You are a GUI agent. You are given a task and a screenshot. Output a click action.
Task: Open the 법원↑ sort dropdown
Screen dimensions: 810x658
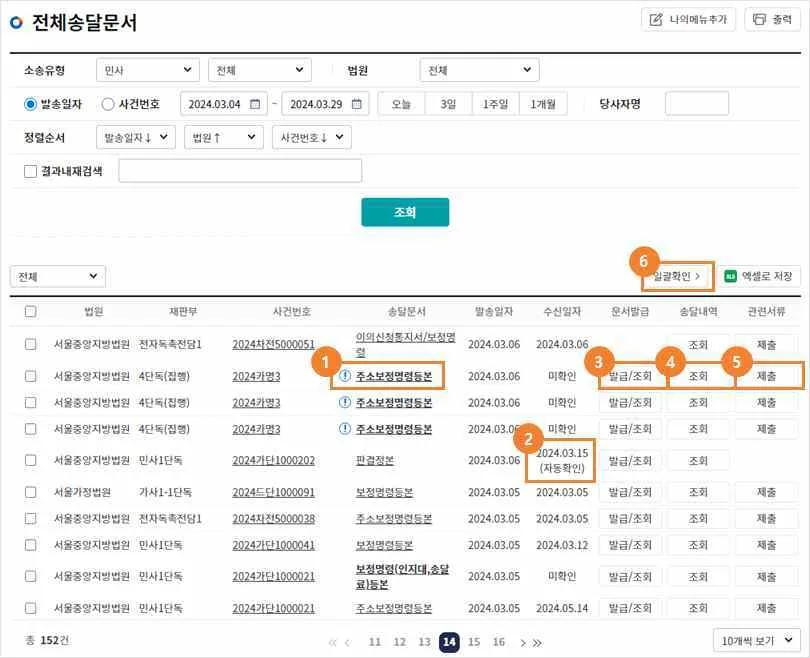coord(224,137)
